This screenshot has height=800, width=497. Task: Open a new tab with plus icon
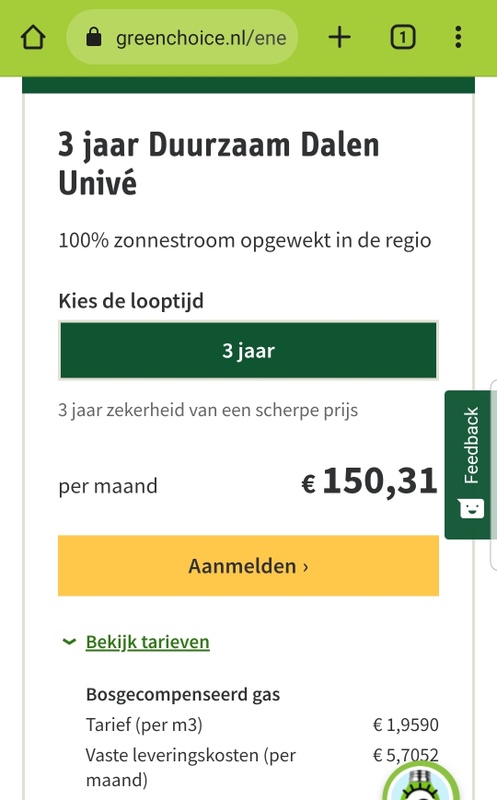339,37
